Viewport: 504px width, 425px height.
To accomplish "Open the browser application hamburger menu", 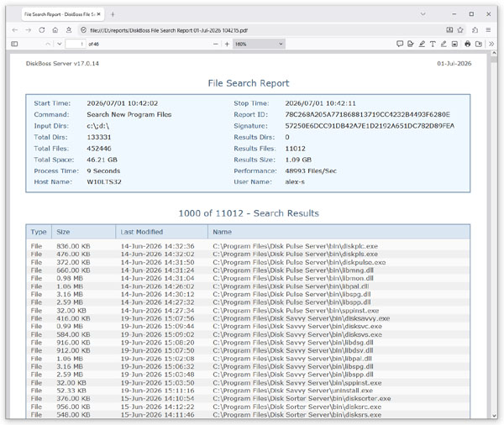I will point(488,30).
